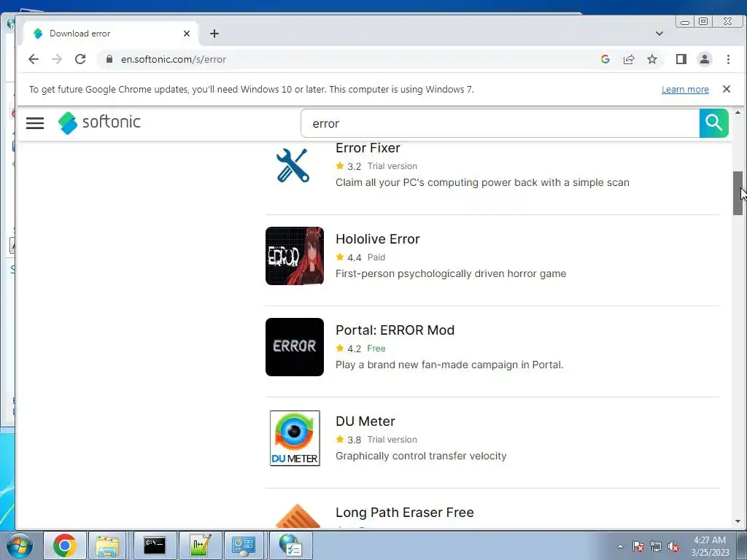This screenshot has width=747, height=560.
Task: Click Trial version label under DU Meter
Action: click(392, 439)
